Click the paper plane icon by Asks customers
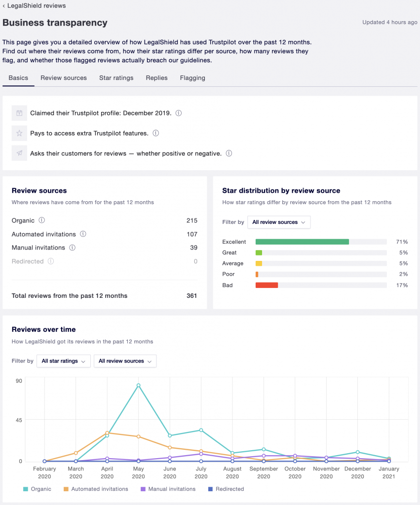The width and height of the screenshot is (420, 505). tap(19, 153)
